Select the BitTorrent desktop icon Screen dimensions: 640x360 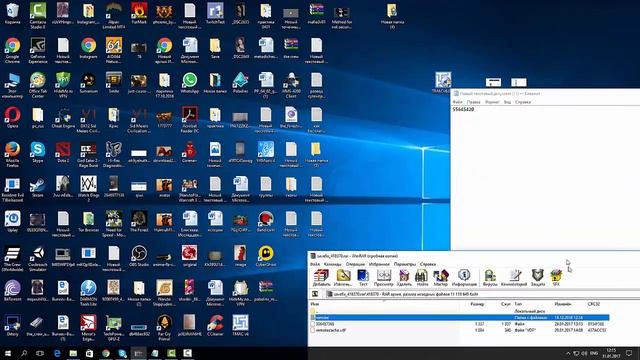pos(13,291)
